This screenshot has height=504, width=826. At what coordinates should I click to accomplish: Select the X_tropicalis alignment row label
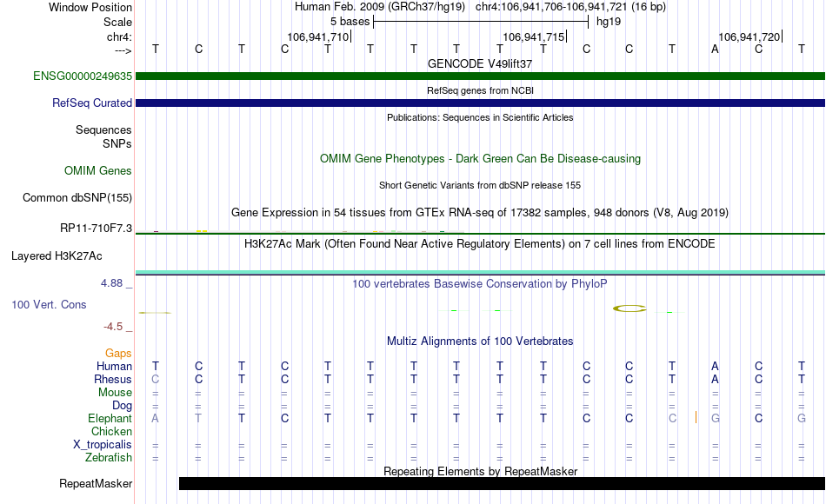click(103, 445)
